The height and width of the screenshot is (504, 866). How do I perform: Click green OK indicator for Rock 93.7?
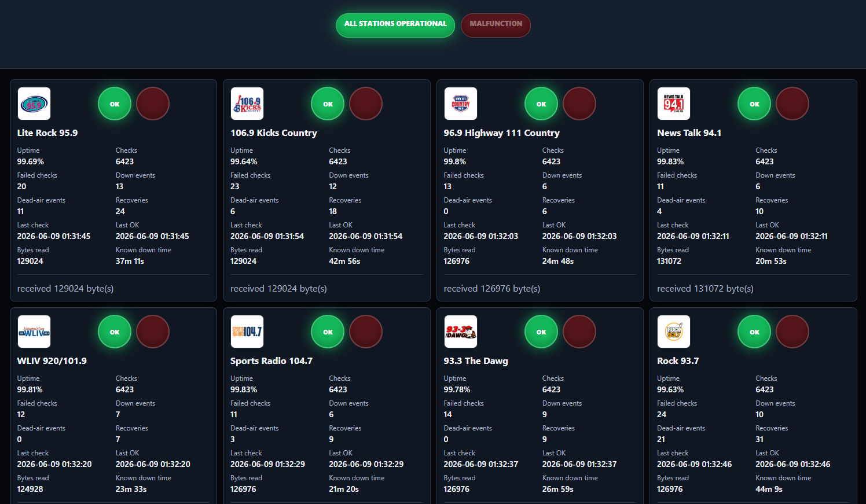pyautogui.click(x=754, y=332)
